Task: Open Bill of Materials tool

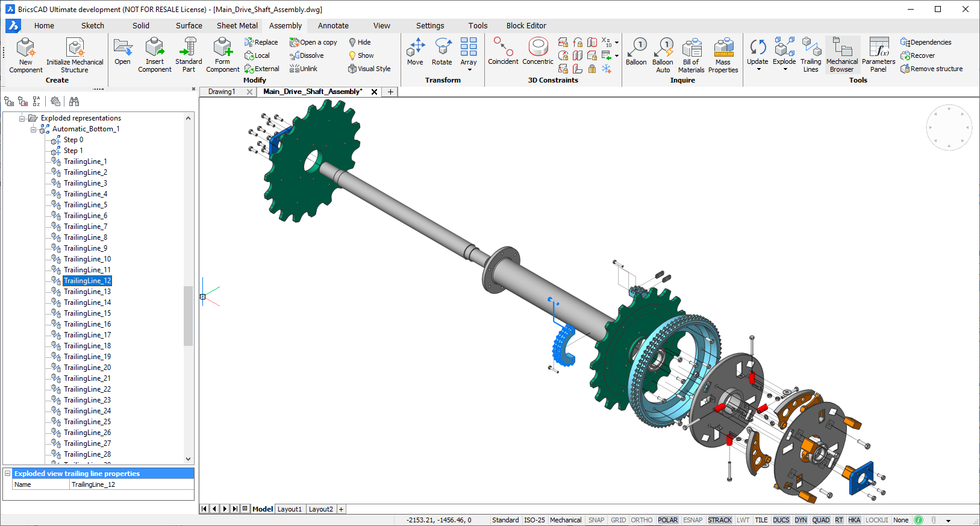Action: (x=691, y=48)
